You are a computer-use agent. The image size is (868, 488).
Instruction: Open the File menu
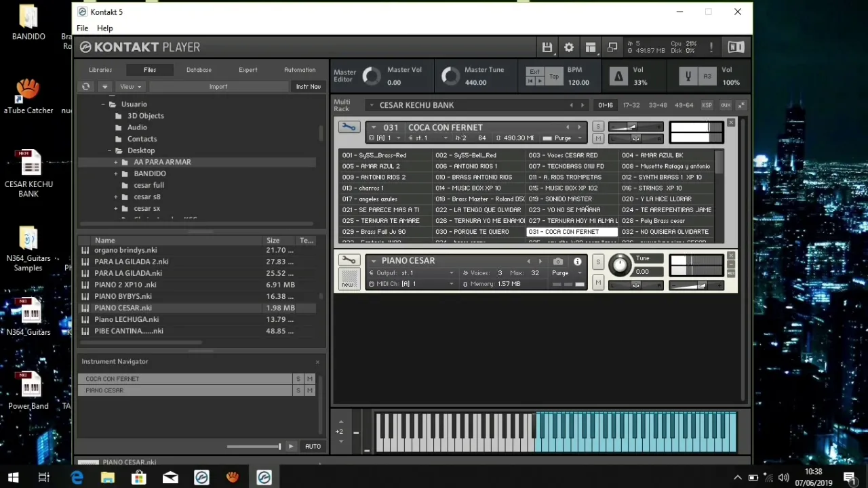(x=82, y=28)
